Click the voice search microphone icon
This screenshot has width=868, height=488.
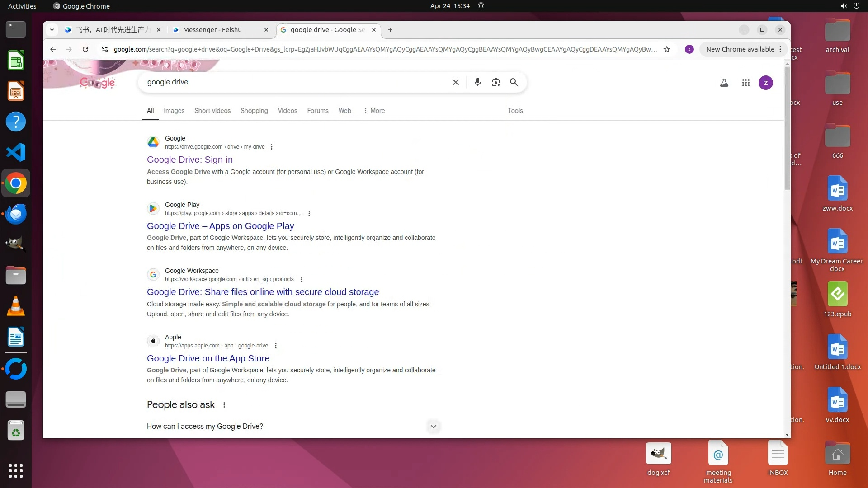[477, 82]
